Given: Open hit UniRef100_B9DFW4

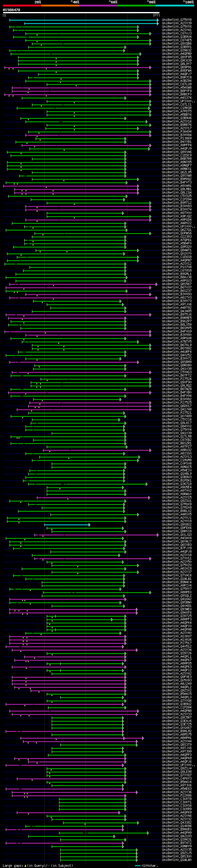Looking at the screenshot, I should point(177,71).
